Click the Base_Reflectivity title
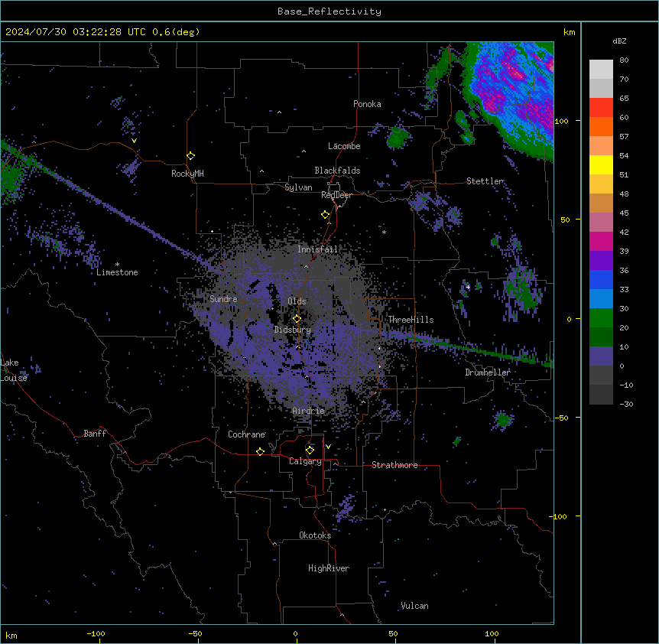Viewport: 659px width, 644px height. tap(329, 11)
